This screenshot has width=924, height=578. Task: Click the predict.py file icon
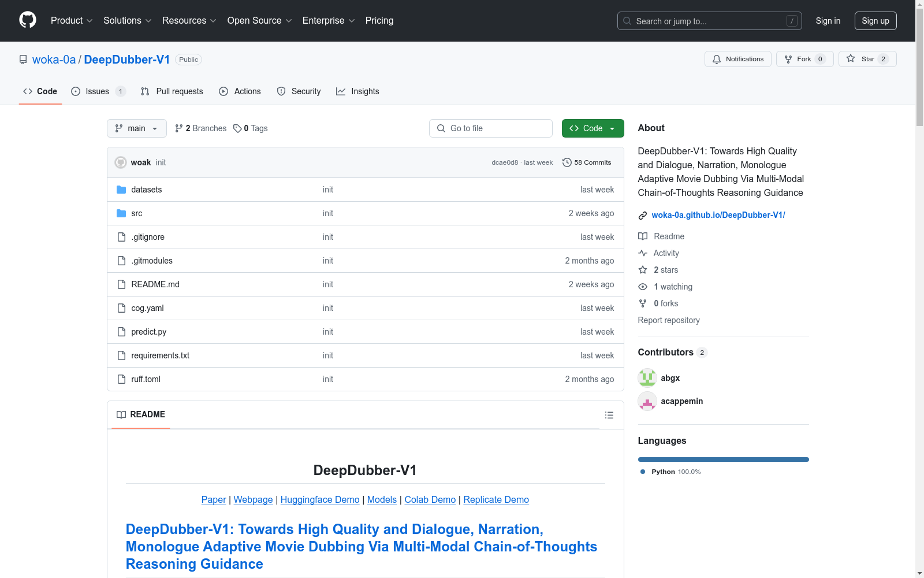coord(121,332)
